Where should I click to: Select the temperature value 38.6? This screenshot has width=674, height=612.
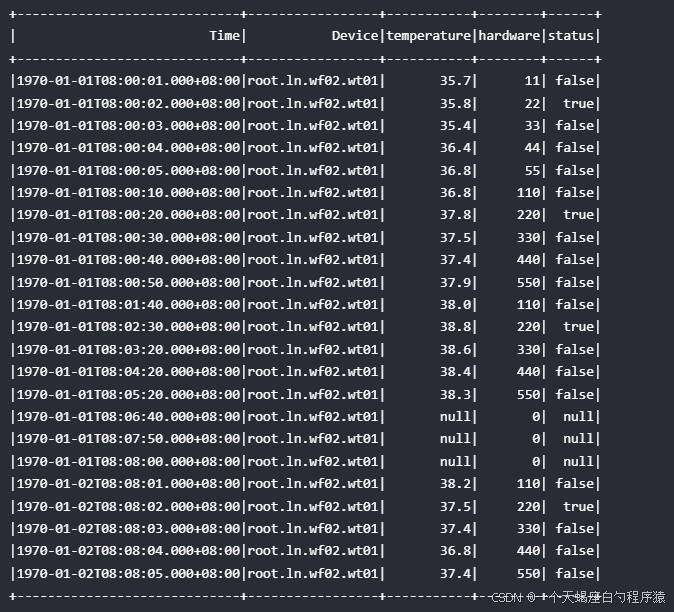point(456,349)
